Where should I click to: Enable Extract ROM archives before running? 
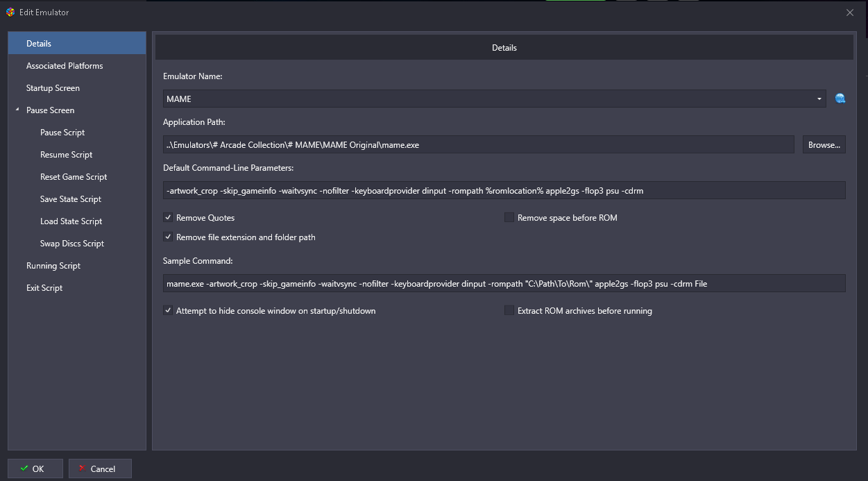509,310
